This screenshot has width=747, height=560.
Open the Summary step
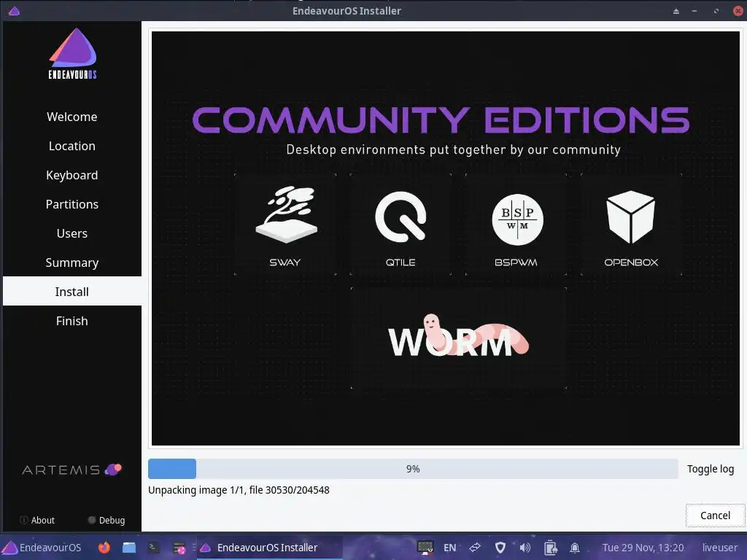coord(72,262)
